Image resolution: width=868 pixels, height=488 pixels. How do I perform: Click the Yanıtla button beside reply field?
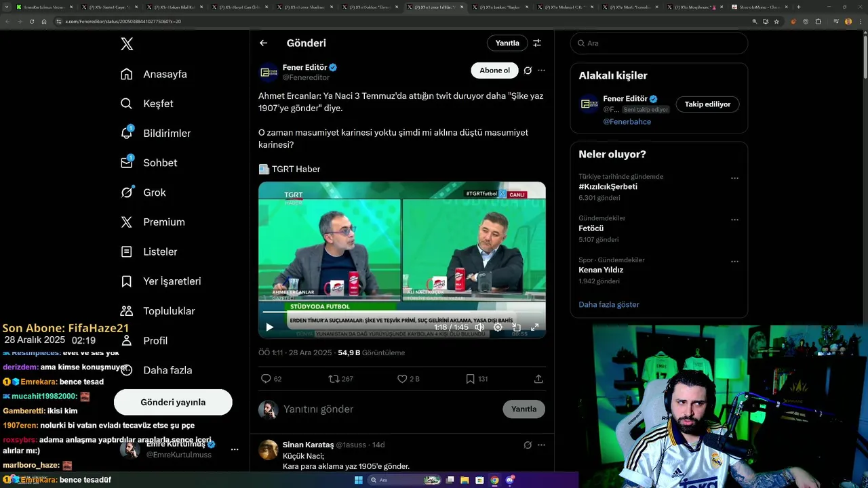(524, 409)
